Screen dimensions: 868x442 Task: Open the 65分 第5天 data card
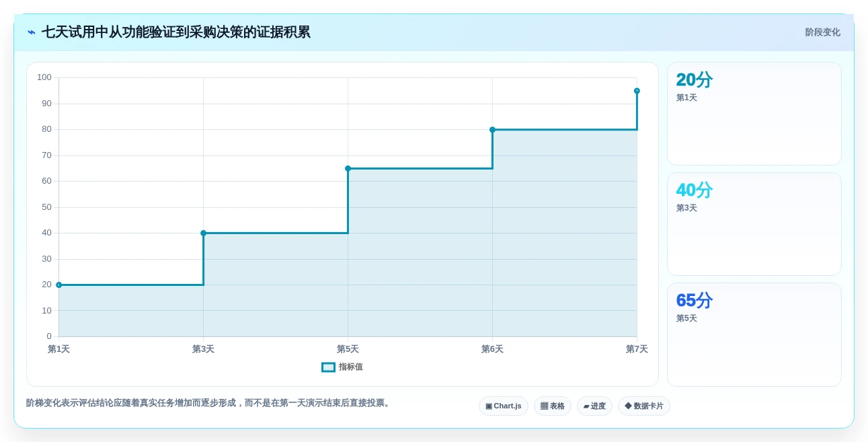pos(754,334)
